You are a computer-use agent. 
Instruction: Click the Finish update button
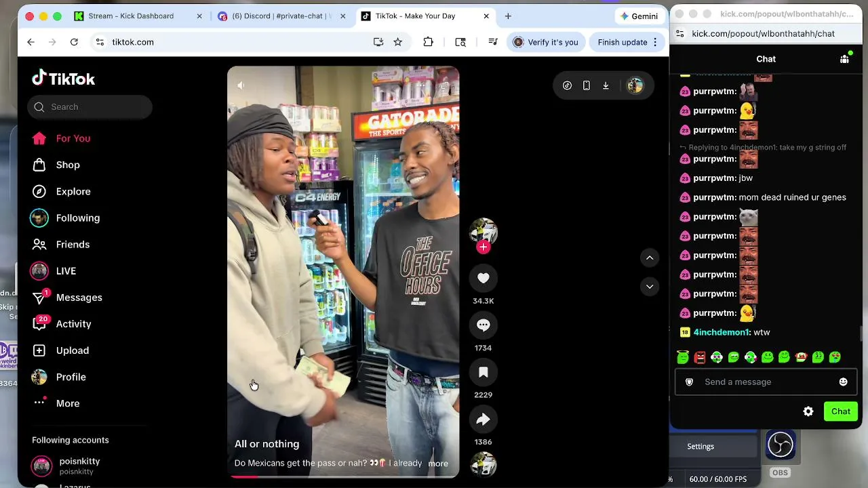click(623, 42)
